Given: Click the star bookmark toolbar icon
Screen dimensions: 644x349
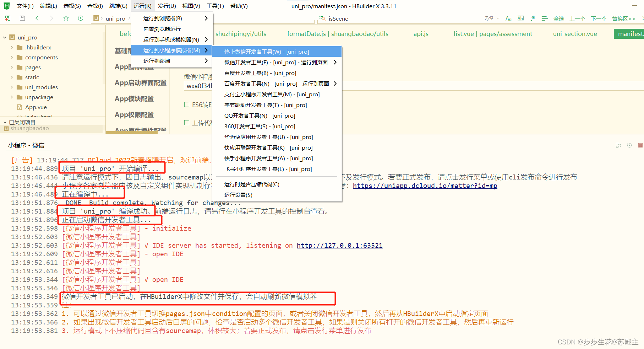Looking at the screenshot, I should tap(66, 18).
